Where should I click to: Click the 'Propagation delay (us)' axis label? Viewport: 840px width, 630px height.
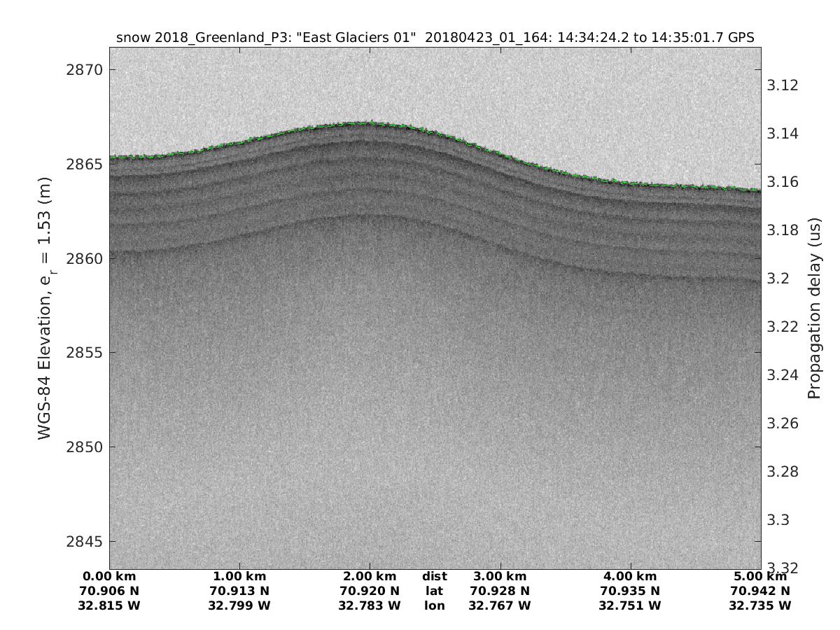point(813,308)
